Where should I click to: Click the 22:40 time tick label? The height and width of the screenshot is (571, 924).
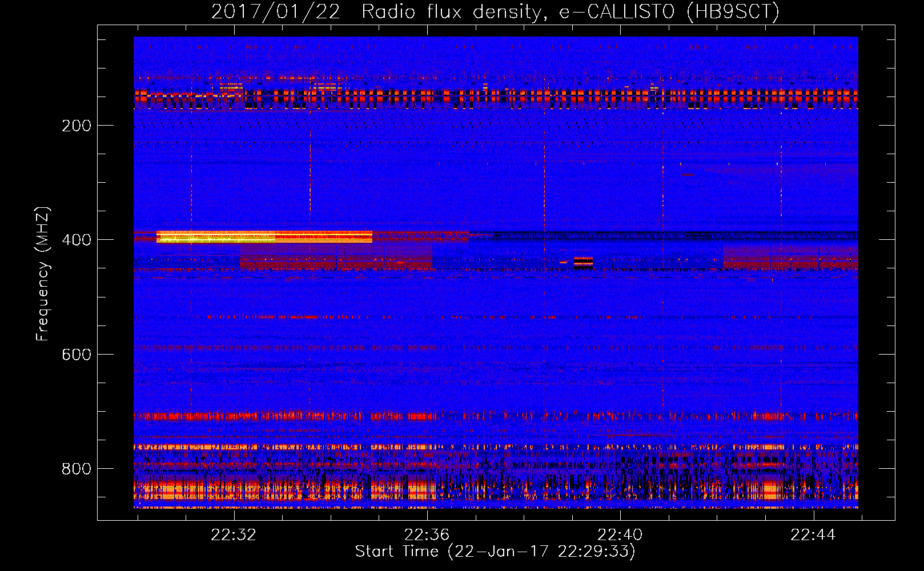pyautogui.click(x=620, y=535)
